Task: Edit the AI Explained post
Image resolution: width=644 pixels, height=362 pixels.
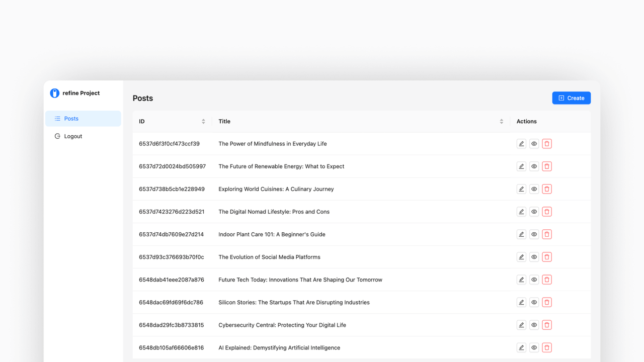Action: [x=521, y=347]
